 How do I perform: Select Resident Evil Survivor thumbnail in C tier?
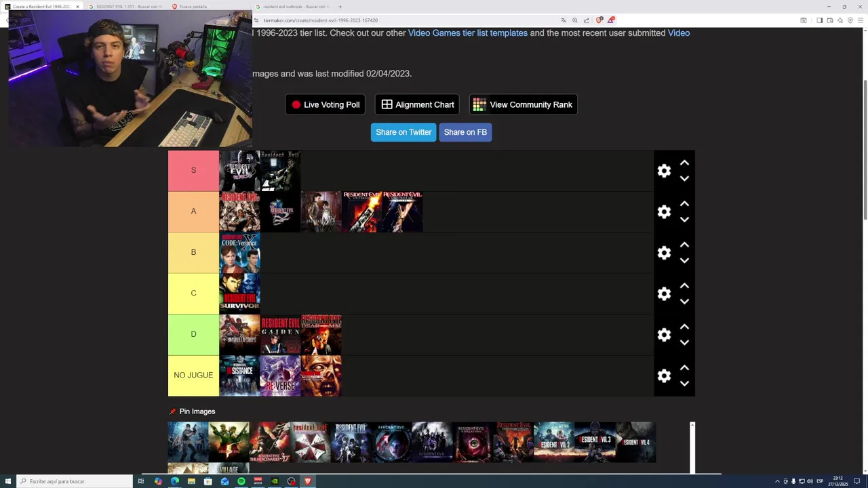coord(239,293)
